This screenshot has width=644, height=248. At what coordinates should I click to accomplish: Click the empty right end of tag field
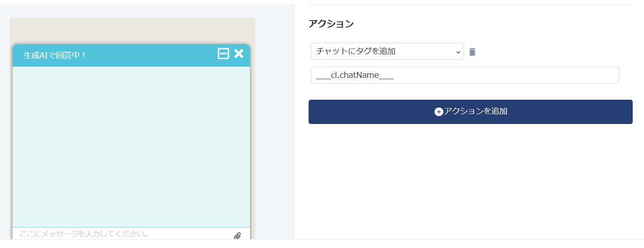[x=586, y=75]
